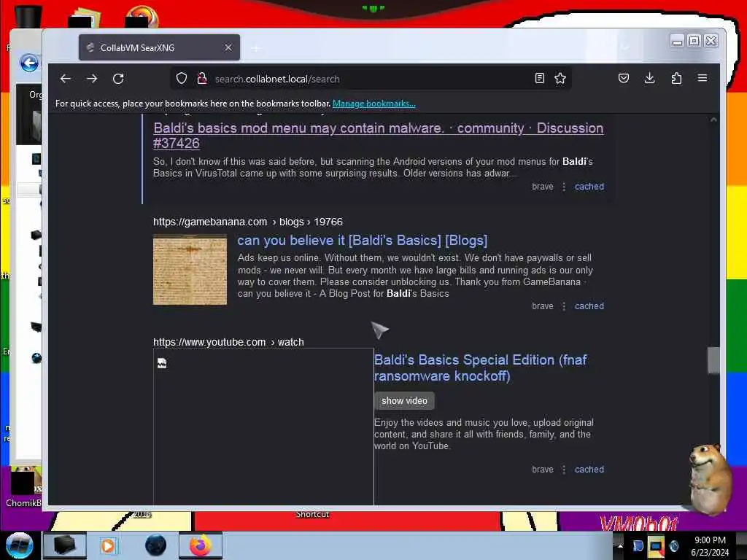
Task: Open a new tab with plus button
Action: (256, 48)
